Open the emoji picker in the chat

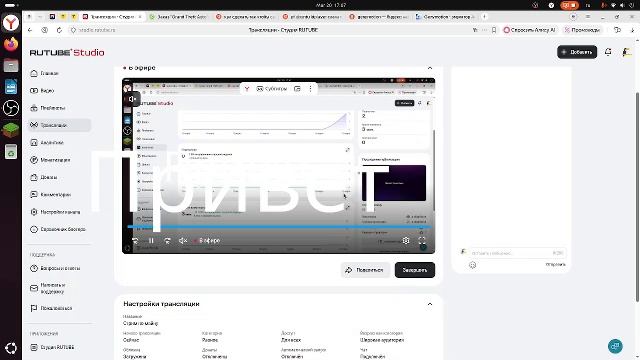473,265
